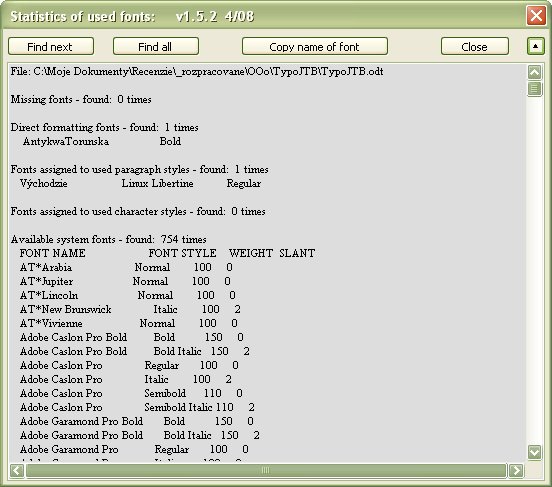
Task: Click the Close button
Action: [475, 46]
